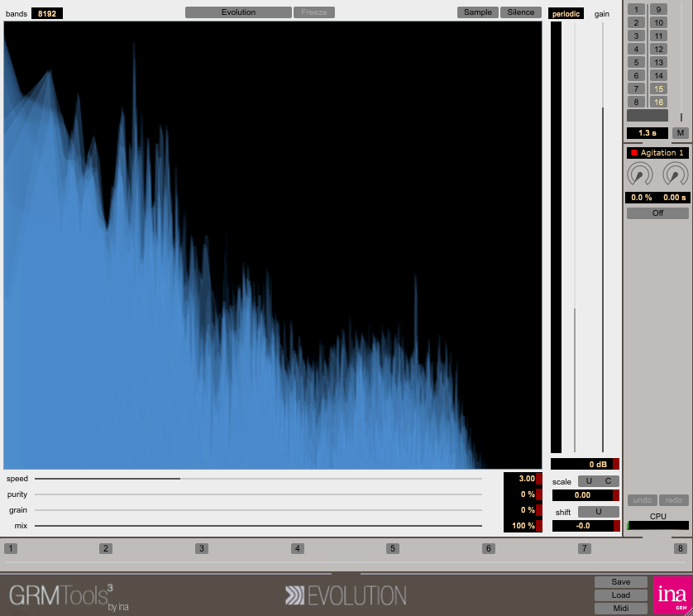Viewport: 693px width, 616px height.
Task: Click the left Agitation amount knob
Action: 639,174
